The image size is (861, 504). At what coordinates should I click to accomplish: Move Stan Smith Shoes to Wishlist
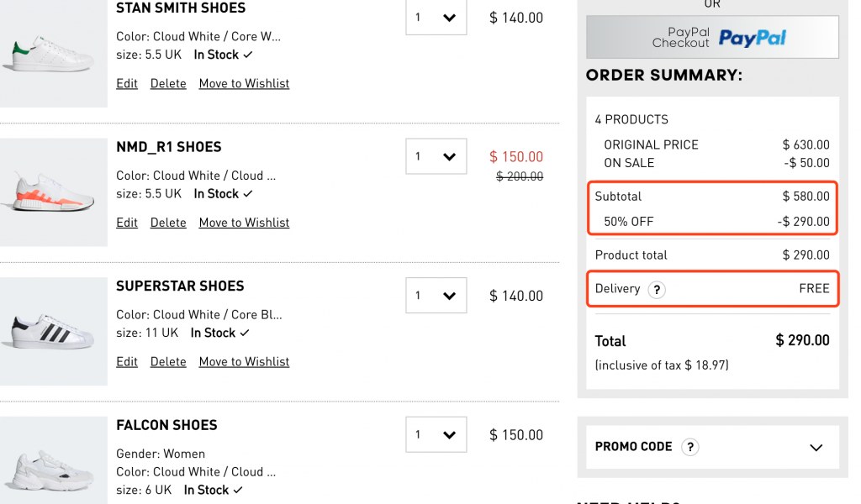click(x=244, y=83)
